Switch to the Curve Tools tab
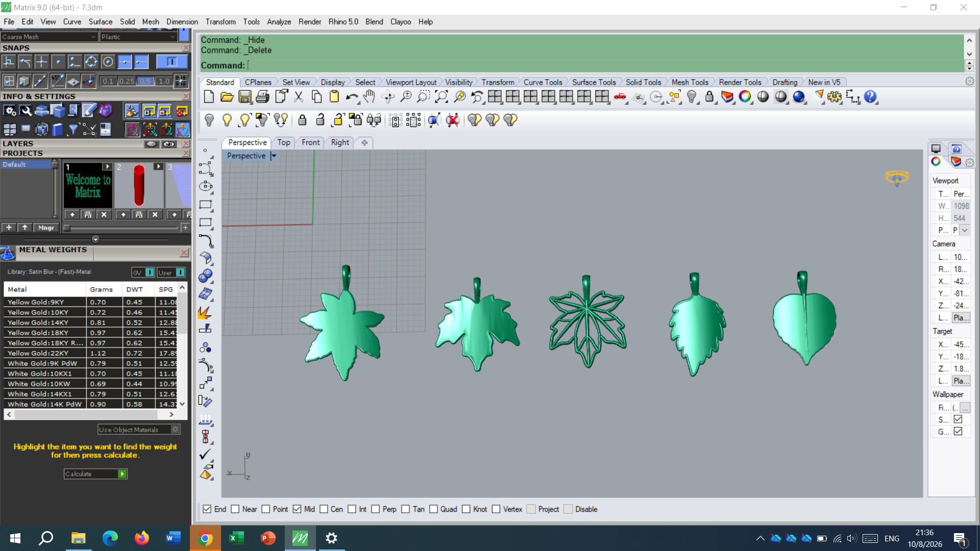Screen dimensions: 980x551 point(543,82)
